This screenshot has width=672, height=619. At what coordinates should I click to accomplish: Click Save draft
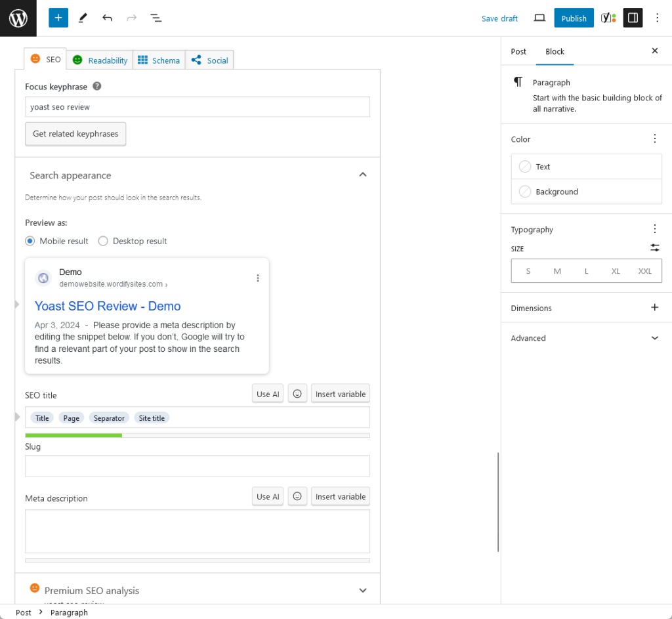(499, 18)
